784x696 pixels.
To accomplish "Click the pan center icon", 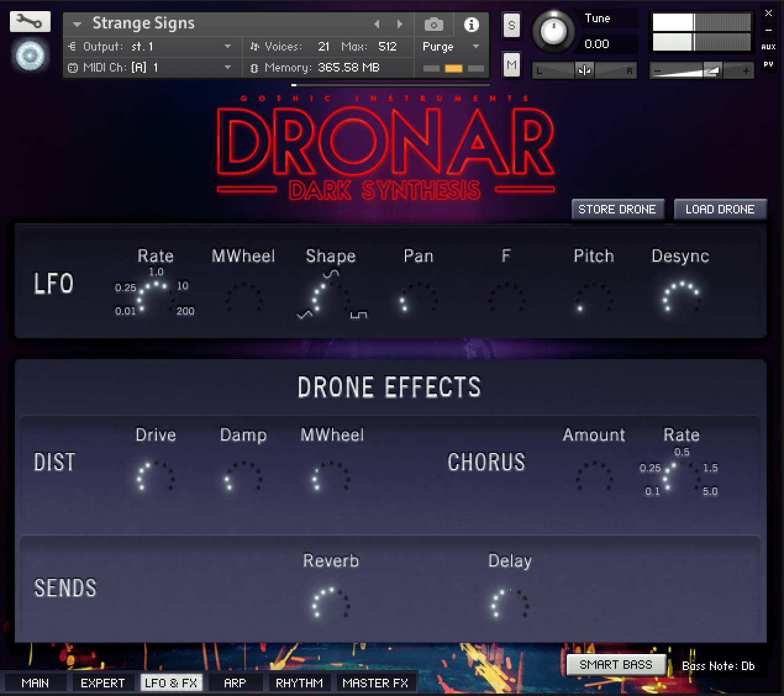I will 584,71.
